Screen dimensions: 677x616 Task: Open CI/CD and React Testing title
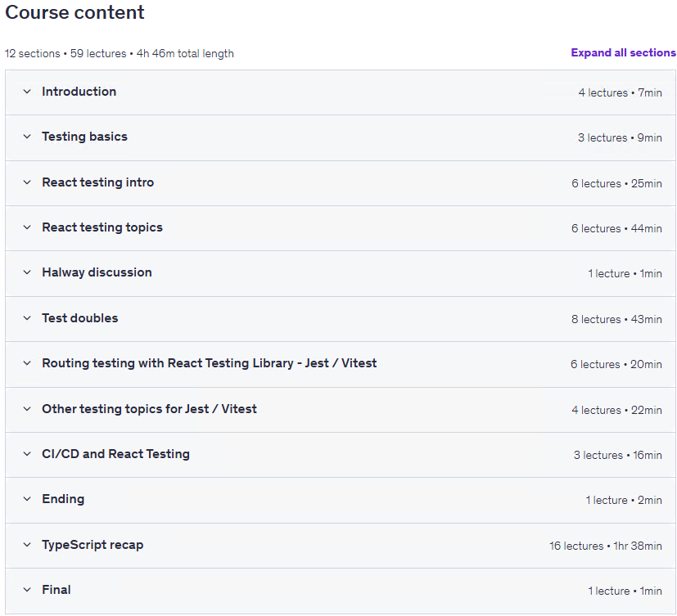click(x=115, y=454)
